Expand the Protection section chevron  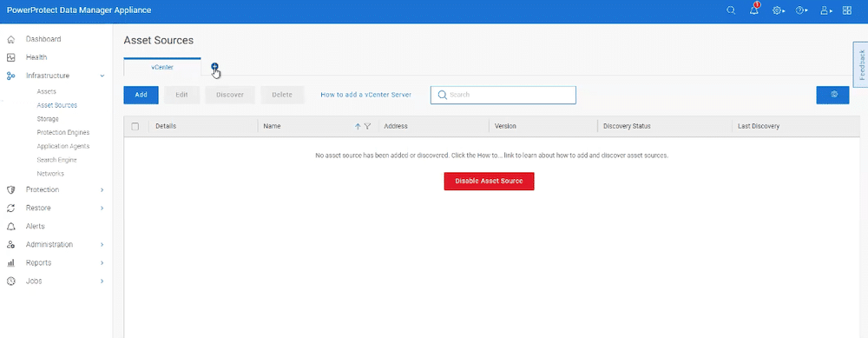coord(102,190)
